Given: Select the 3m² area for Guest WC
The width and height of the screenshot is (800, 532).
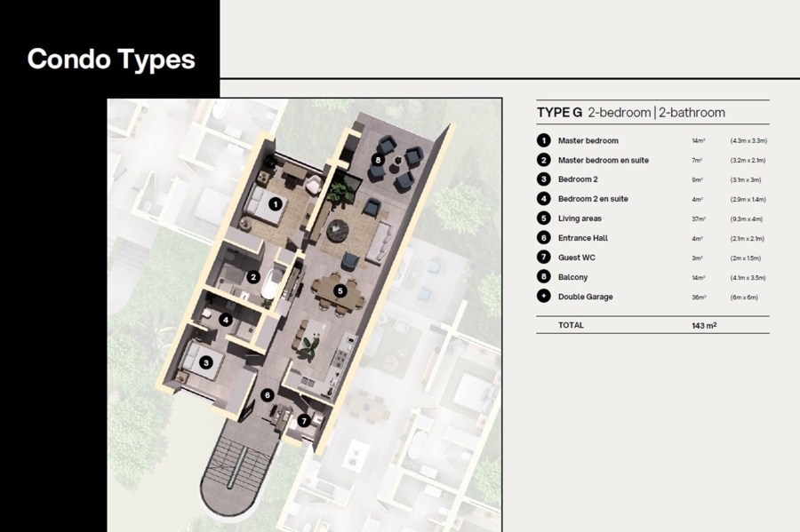Looking at the screenshot, I should [x=698, y=258].
